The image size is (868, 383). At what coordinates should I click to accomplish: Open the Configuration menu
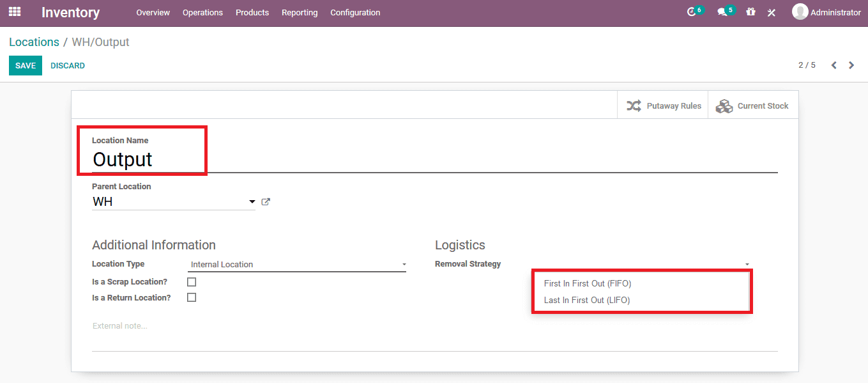click(355, 12)
